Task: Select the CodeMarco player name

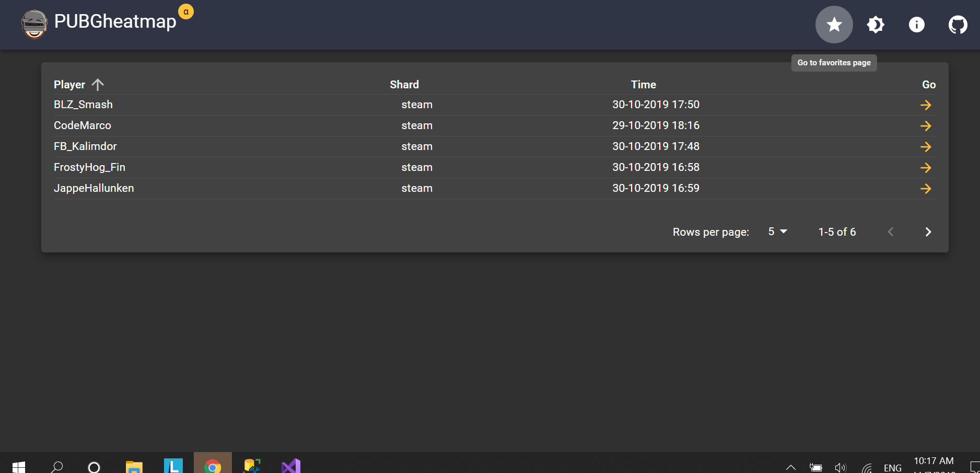Action: 83,125
